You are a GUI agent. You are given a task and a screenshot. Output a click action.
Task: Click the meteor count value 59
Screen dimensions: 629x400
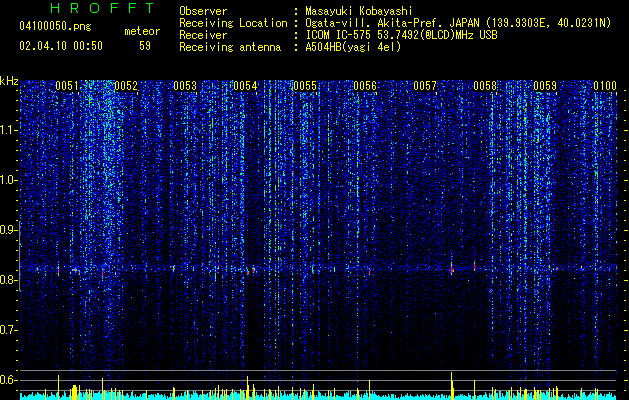[x=145, y=46]
